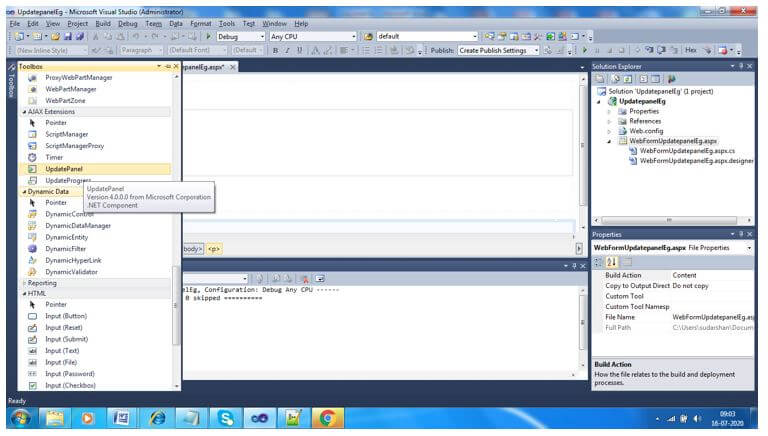Open the Format menu
Image resolution: width=768 pixels, height=436 pixels.
click(x=201, y=24)
